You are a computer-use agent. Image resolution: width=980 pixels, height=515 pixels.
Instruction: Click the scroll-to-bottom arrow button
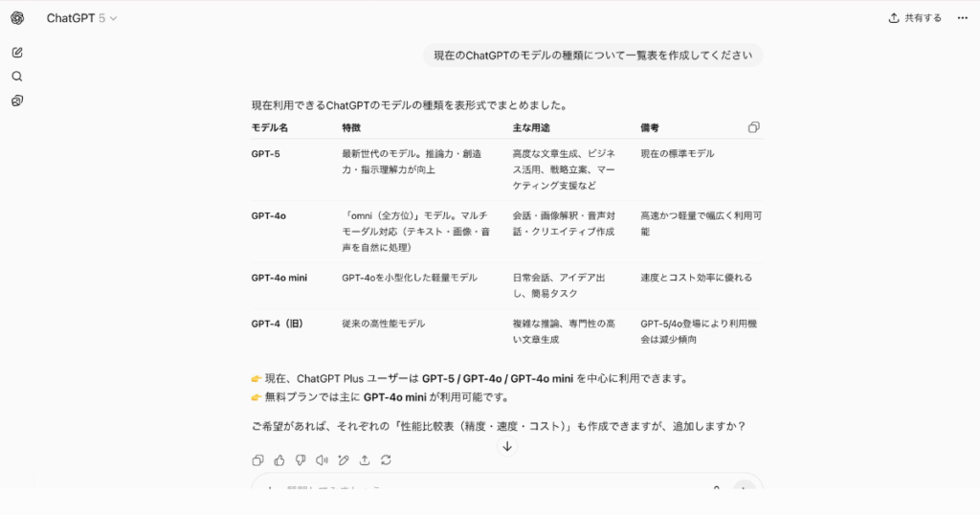(x=507, y=446)
